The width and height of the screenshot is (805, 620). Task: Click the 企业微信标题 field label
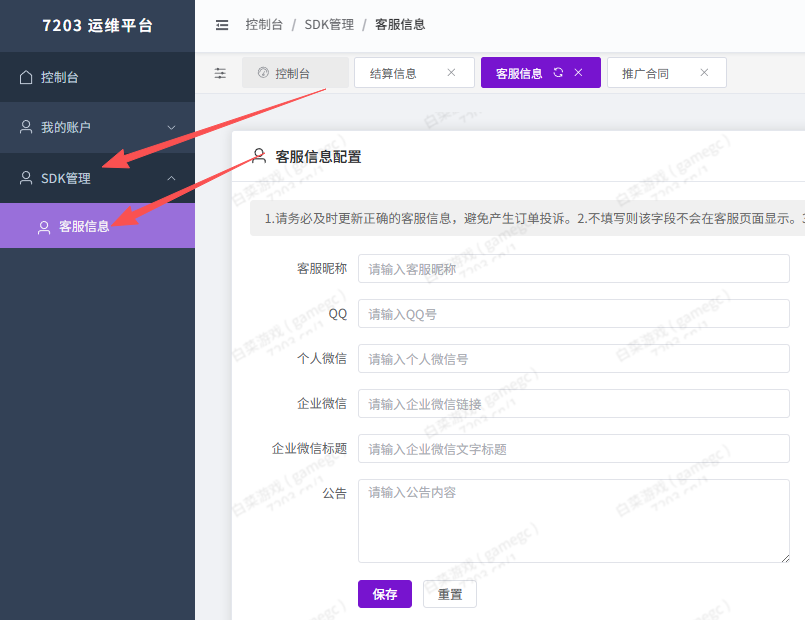pos(310,449)
